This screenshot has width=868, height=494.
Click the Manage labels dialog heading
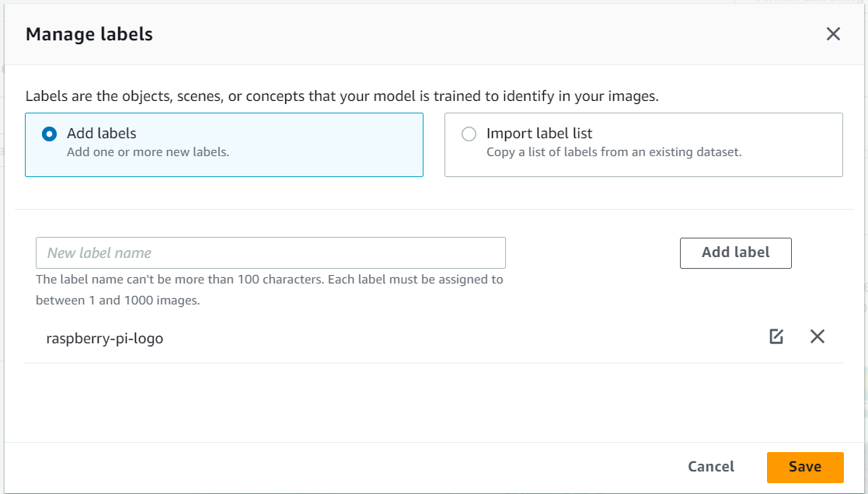pyautogui.click(x=89, y=34)
